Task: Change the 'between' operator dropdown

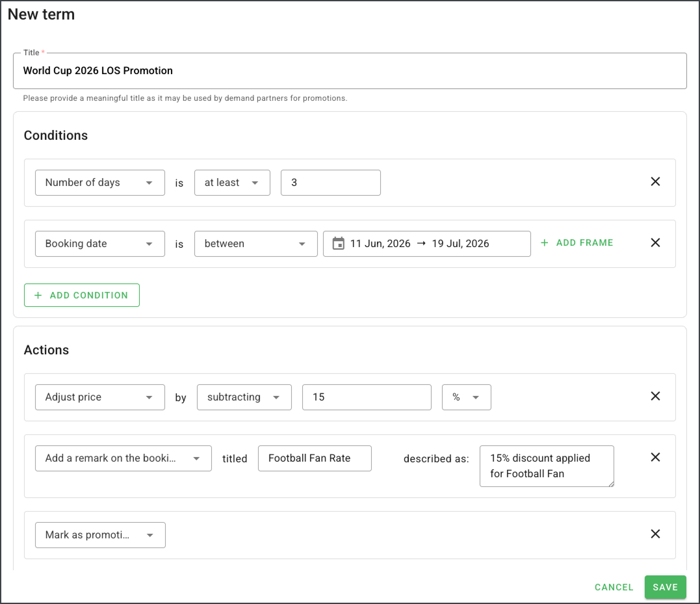Action: (x=255, y=244)
